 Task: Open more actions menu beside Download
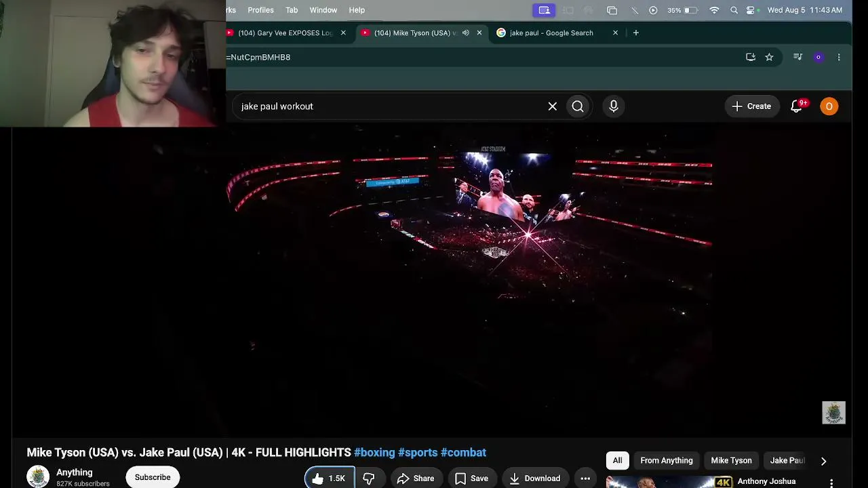(x=585, y=479)
